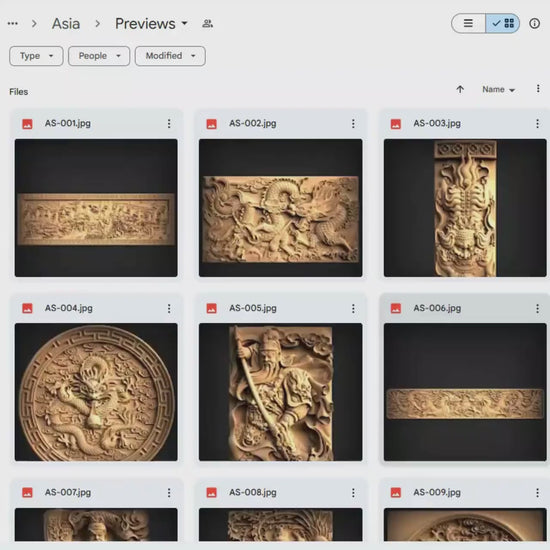Select the grid layout view toggle
This screenshot has width=550, height=550.
503,24
